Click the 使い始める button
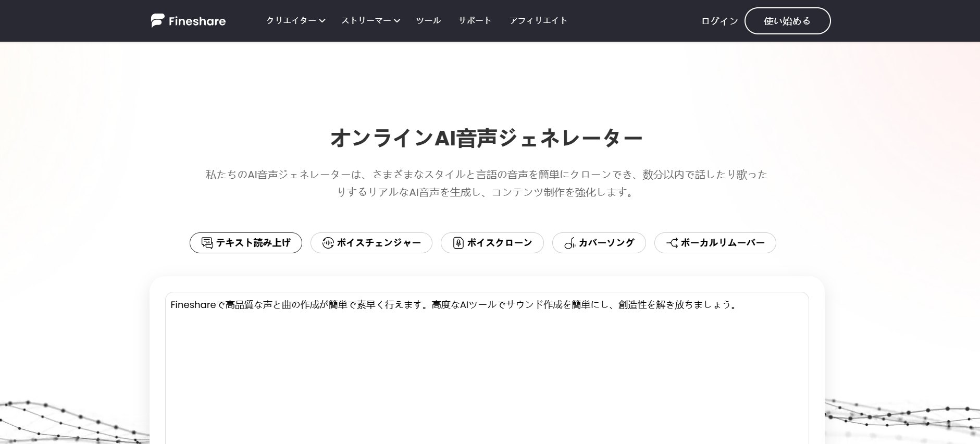The image size is (980, 444). click(x=787, y=21)
